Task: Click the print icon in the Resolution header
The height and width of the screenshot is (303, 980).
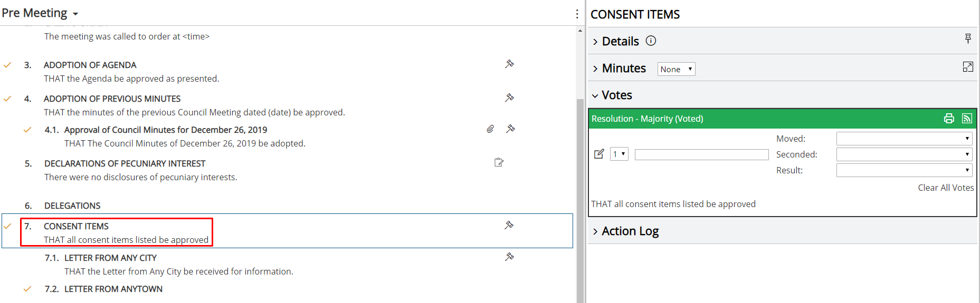Action: coord(949,119)
